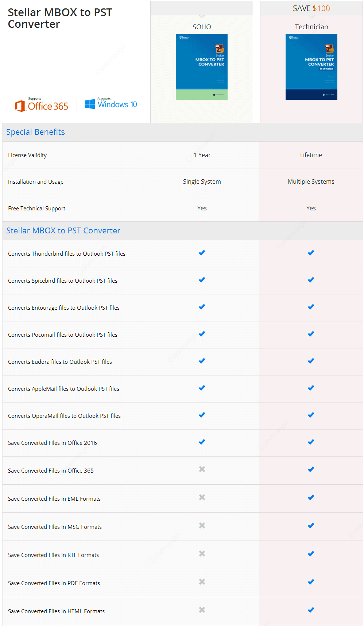This screenshot has height=626, width=364.
Task: Click the Stellar MBOX to PST Converter section heading
Action: click(63, 230)
